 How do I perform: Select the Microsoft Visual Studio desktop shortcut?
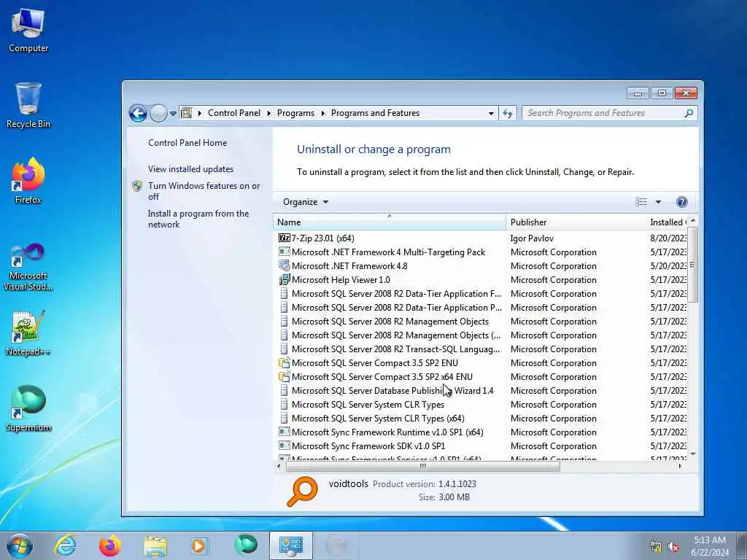[28, 267]
